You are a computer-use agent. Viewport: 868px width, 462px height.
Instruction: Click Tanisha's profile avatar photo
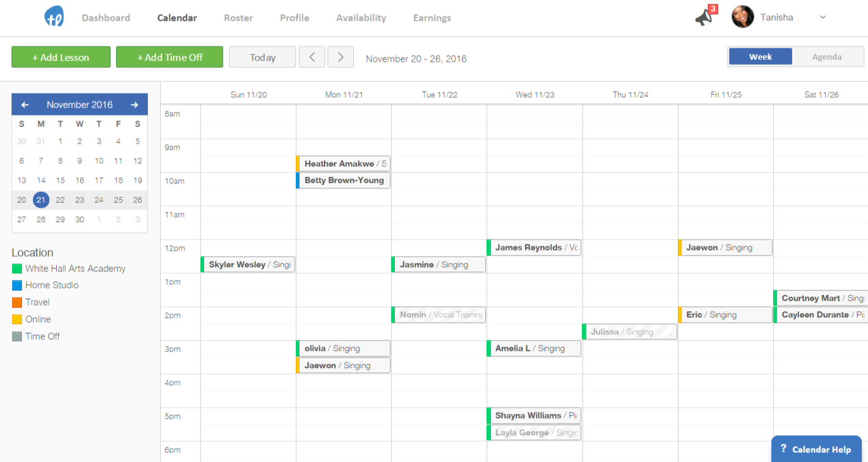tap(743, 17)
